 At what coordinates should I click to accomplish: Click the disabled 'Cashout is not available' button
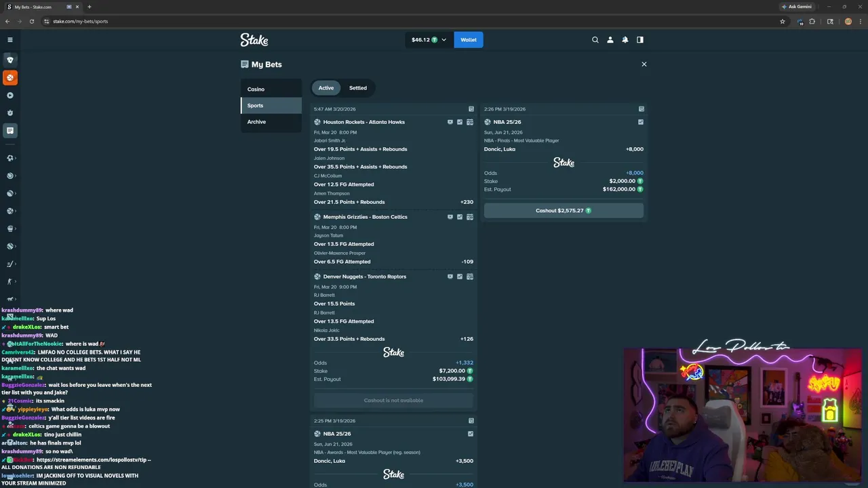point(393,401)
